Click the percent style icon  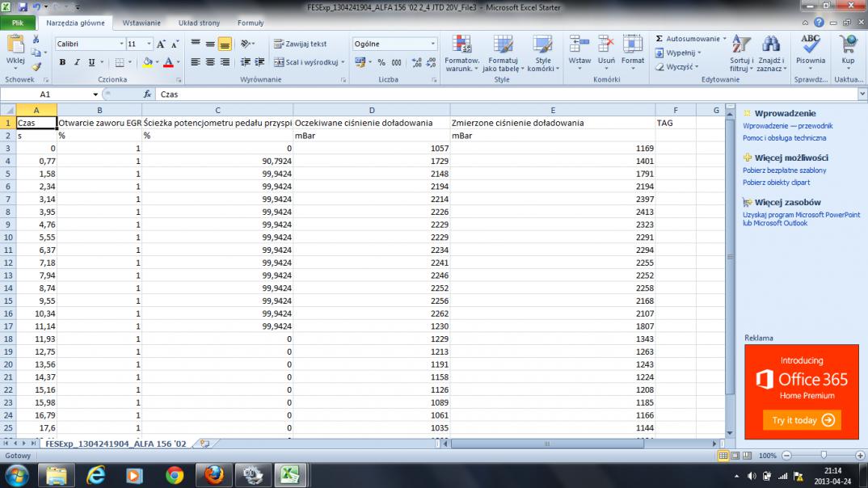[381, 62]
